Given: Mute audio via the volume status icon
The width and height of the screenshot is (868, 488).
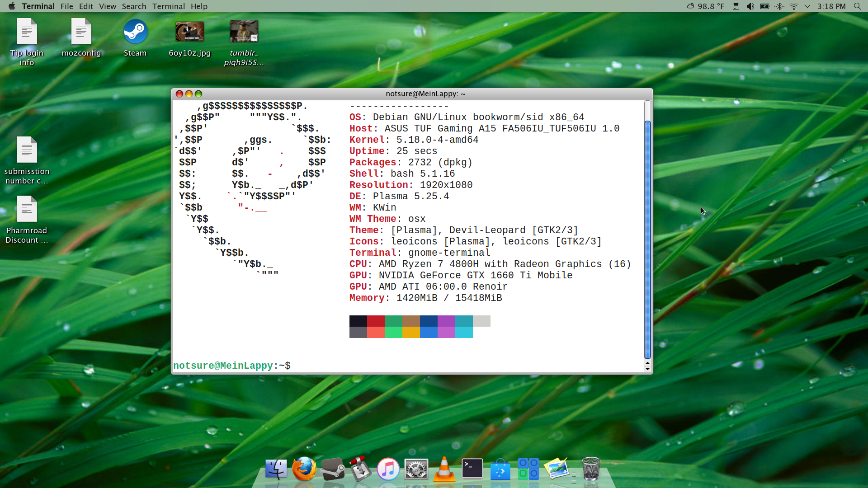Looking at the screenshot, I should 750,6.
